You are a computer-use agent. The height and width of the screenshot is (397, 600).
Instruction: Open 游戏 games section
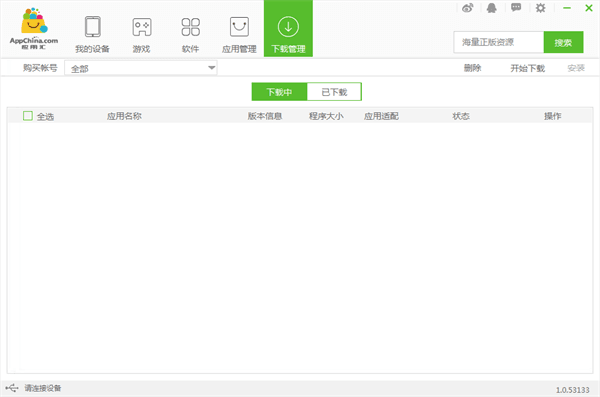tap(142, 34)
